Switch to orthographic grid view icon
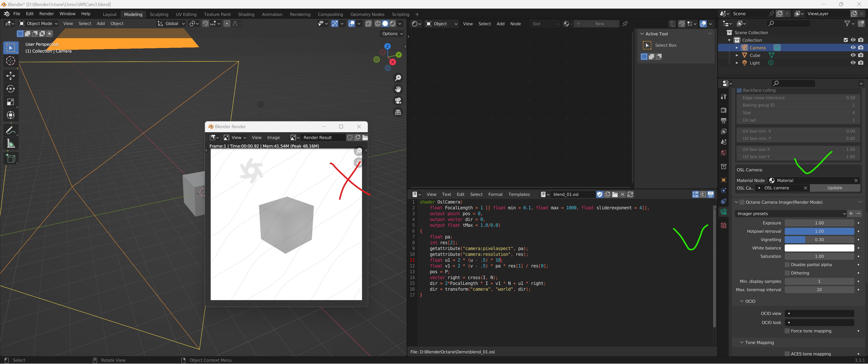Viewport: 868px width, 364px height. tap(398, 112)
